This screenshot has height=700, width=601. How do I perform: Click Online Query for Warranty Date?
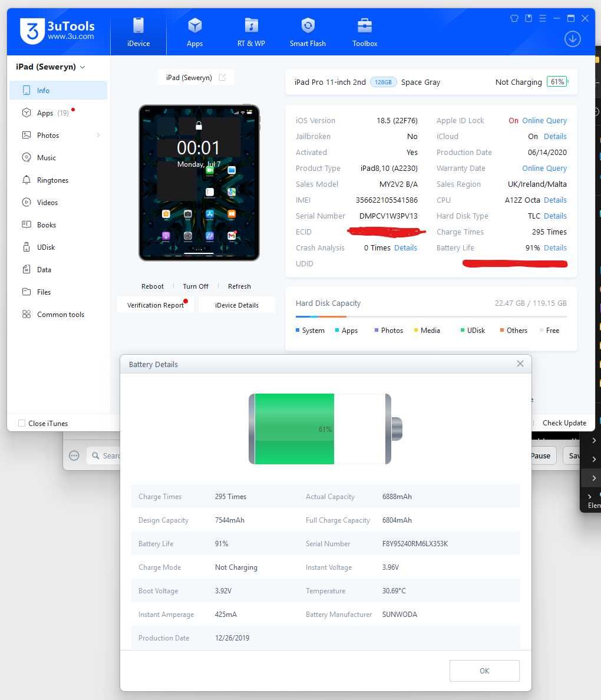(544, 169)
